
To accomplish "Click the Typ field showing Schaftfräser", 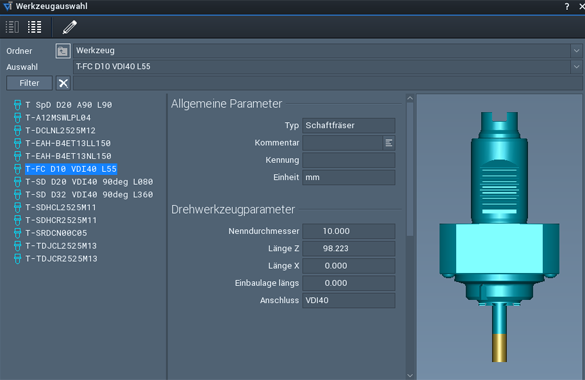I will pos(348,126).
